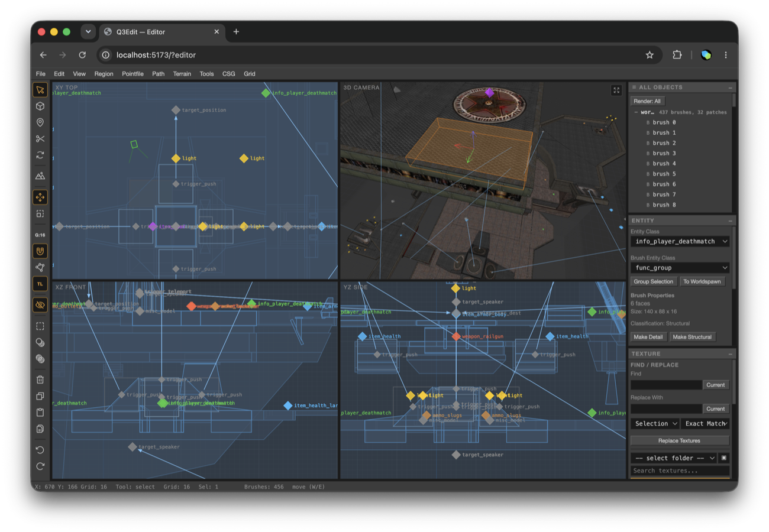769x532 pixels.
Task: Open the Exact Match dropdown
Action: click(x=705, y=423)
